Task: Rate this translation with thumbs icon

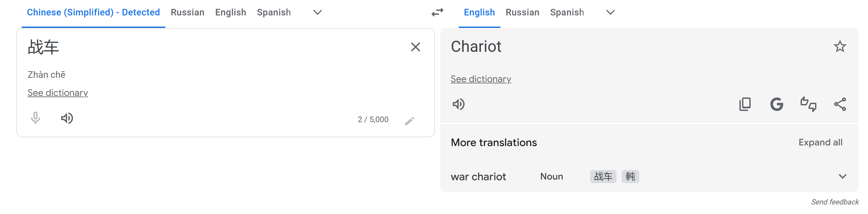Action: (808, 104)
